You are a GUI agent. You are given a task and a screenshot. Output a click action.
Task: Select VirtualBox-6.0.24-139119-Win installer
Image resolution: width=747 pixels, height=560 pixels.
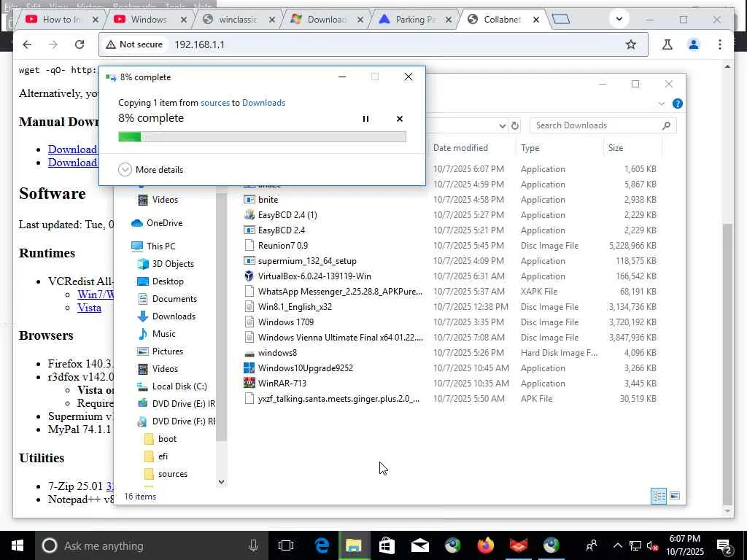tap(314, 276)
